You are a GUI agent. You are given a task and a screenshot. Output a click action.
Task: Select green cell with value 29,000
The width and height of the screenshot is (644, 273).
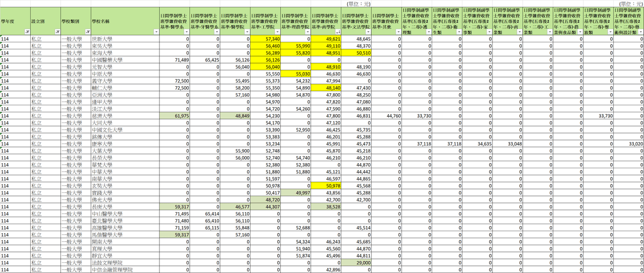(x=356, y=263)
